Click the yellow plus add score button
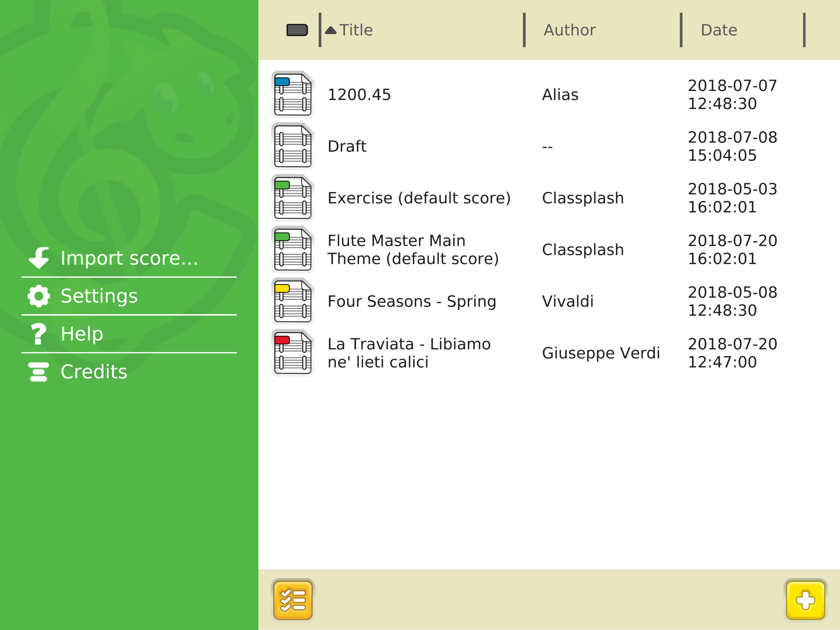The height and width of the screenshot is (630, 840). coord(805,600)
